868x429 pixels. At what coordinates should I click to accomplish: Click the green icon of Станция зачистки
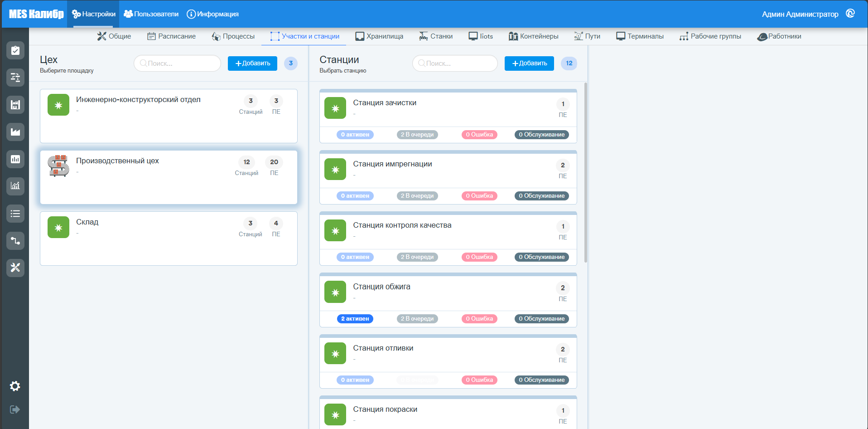335,108
